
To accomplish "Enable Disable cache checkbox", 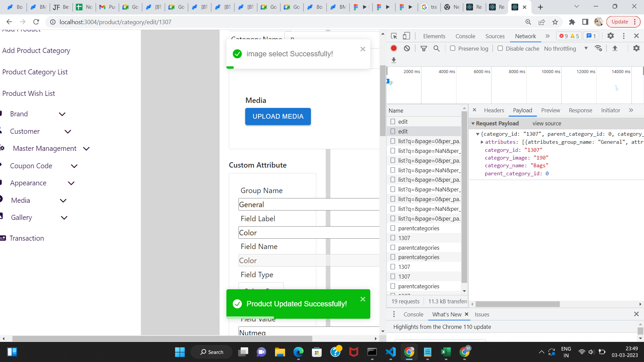I will (x=500, y=48).
